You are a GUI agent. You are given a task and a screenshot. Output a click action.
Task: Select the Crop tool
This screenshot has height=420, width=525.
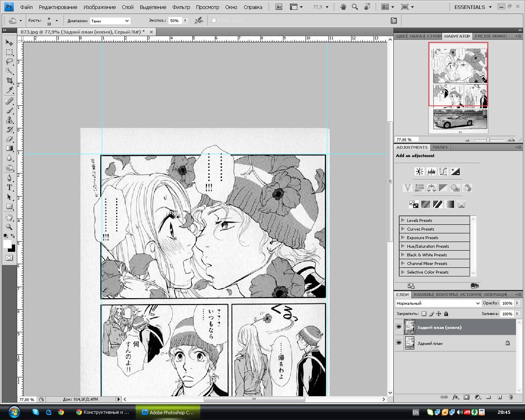(x=9, y=81)
